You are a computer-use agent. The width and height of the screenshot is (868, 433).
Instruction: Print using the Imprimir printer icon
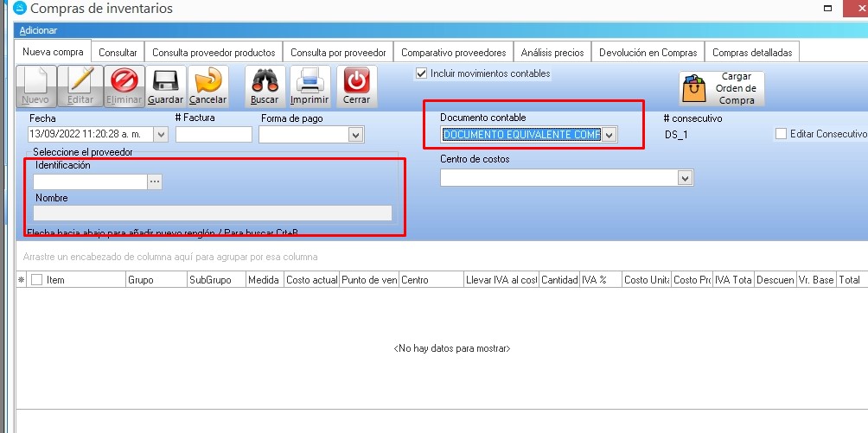[310, 82]
